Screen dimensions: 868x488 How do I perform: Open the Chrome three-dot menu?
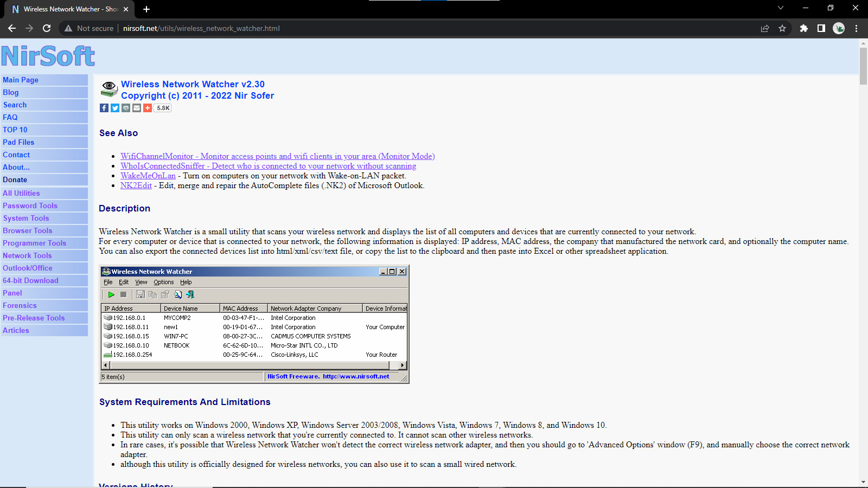click(x=857, y=28)
